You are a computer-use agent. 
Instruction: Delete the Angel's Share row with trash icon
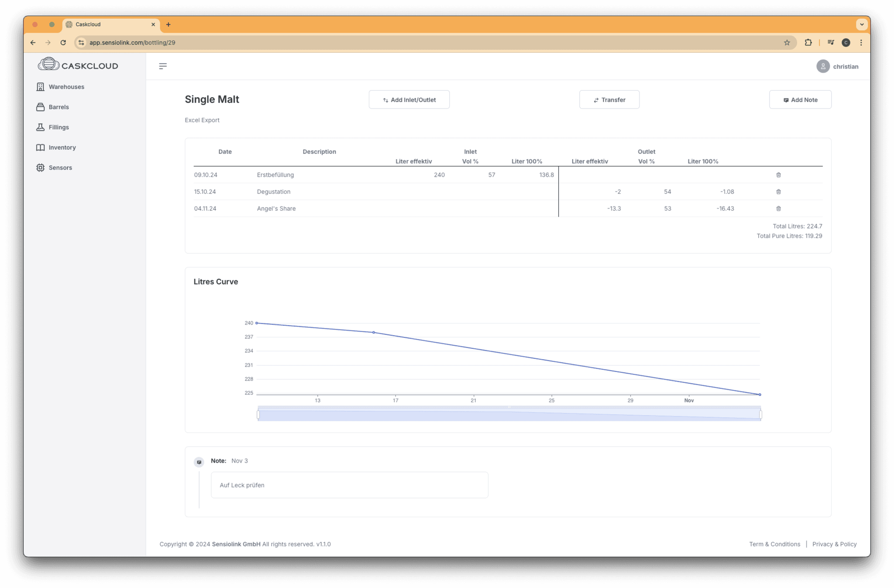coord(778,209)
